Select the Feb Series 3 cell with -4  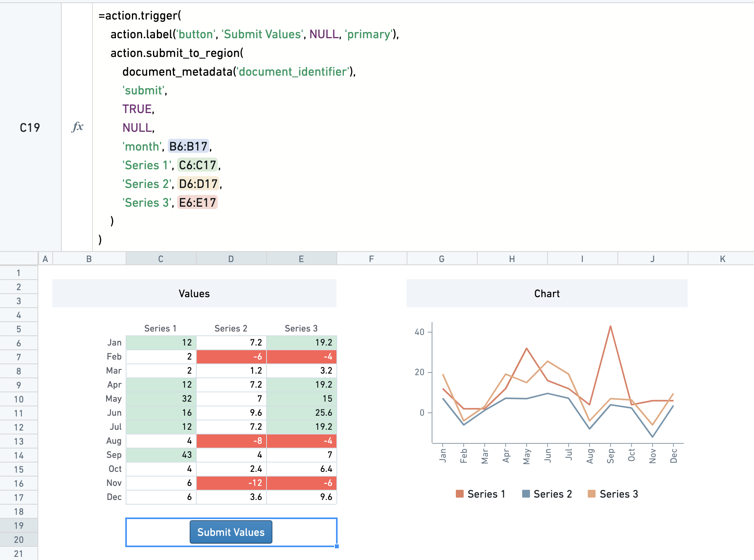pyautogui.click(x=302, y=356)
